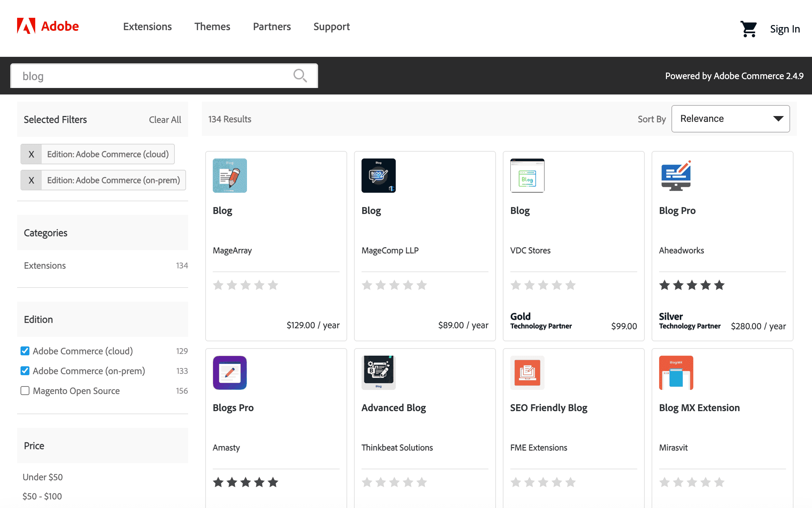Click the Amasty vendor name
The width and height of the screenshot is (812, 508).
(x=226, y=448)
